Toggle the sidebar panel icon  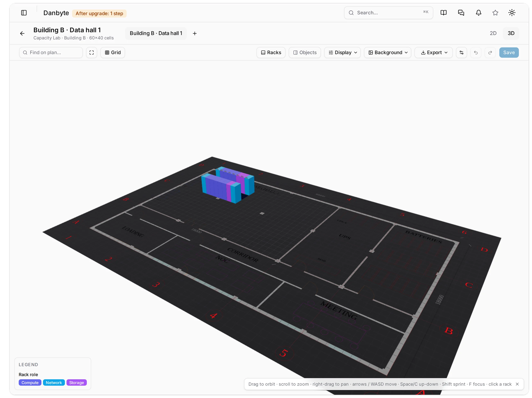tap(24, 13)
